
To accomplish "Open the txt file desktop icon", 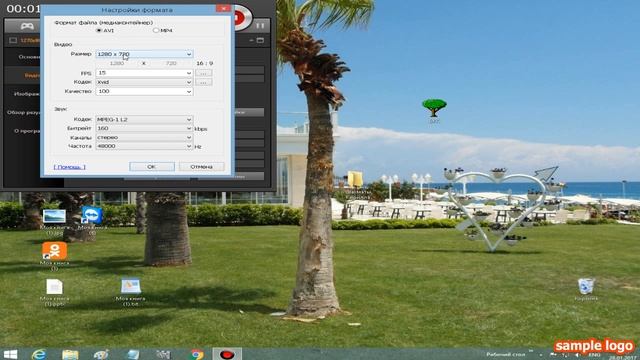I will pos(131,292).
